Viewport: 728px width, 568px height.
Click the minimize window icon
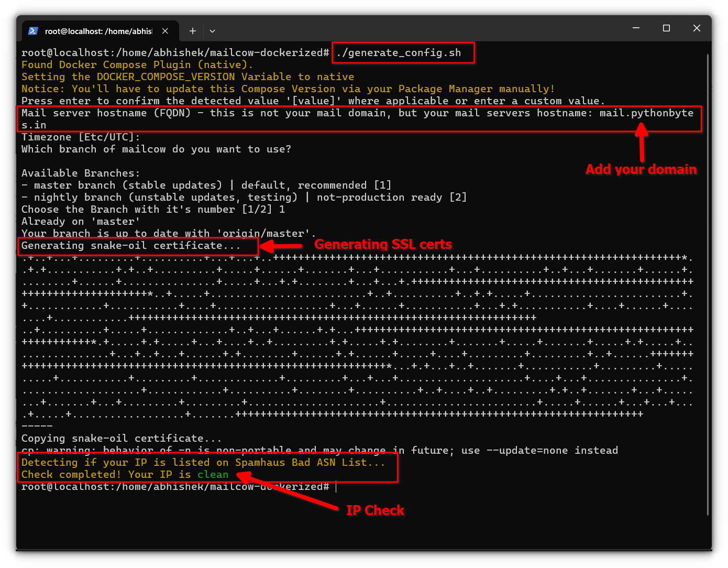(635, 28)
